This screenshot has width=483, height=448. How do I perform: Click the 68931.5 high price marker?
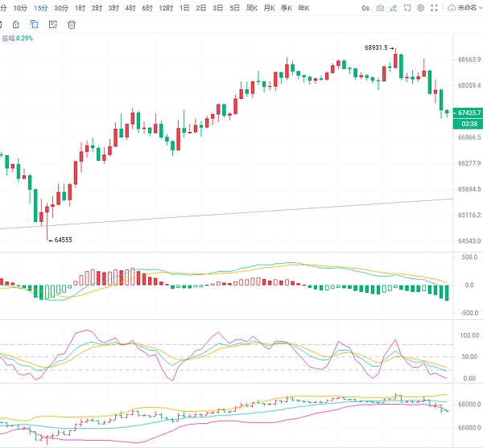click(376, 47)
